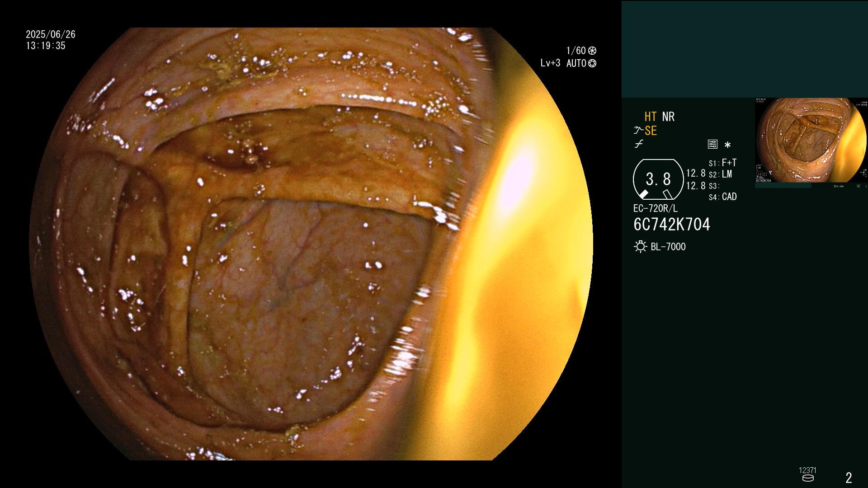Click the lower 12.8 diameter value
The height and width of the screenshot is (488, 868).
(696, 186)
